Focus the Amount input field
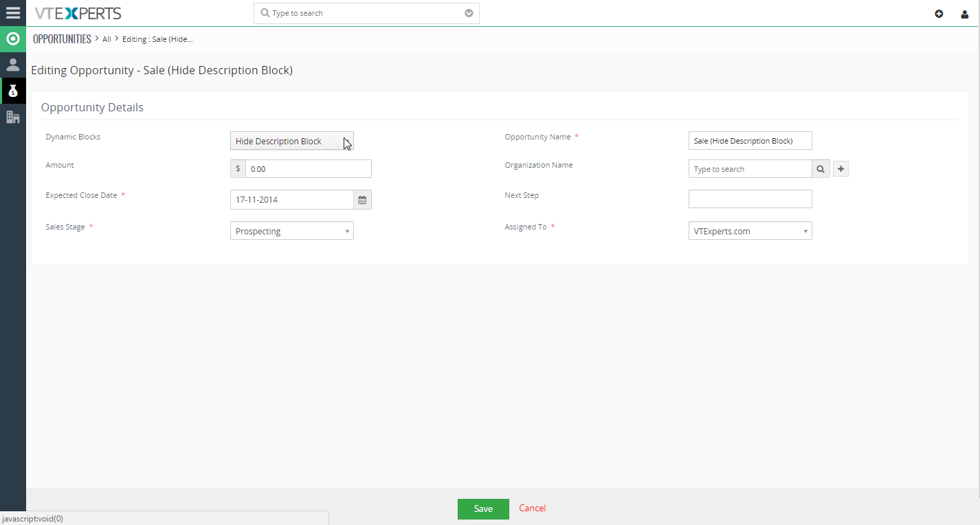The height and width of the screenshot is (525, 980). (x=309, y=169)
